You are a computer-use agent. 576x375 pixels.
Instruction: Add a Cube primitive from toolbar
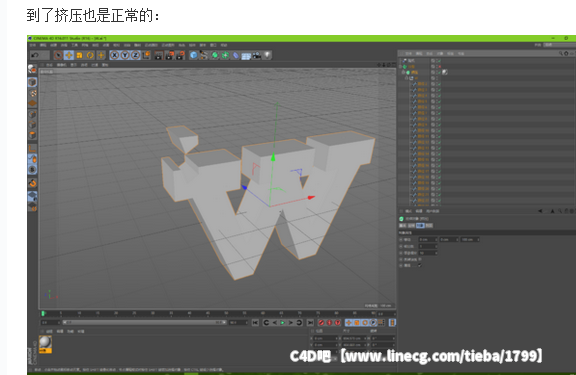point(194,55)
